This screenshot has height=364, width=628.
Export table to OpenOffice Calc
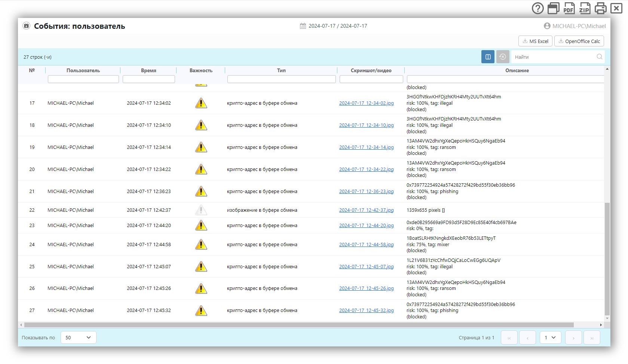coord(579,41)
